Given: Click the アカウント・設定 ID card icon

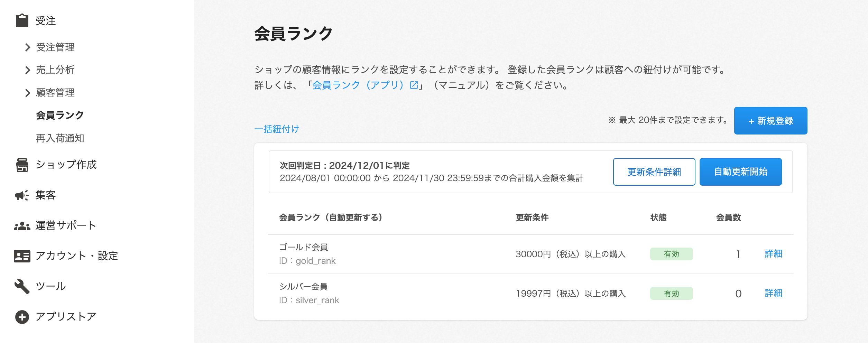Looking at the screenshot, I should 22,256.
